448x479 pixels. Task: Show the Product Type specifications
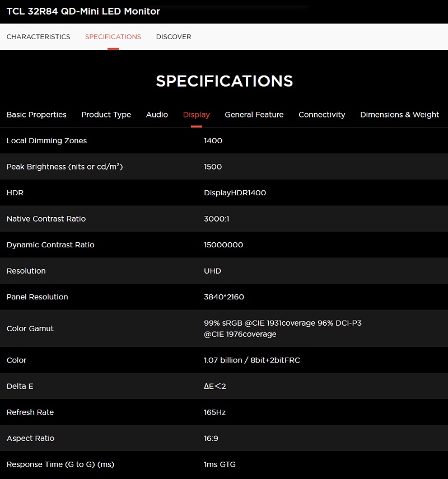click(x=106, y=115)
